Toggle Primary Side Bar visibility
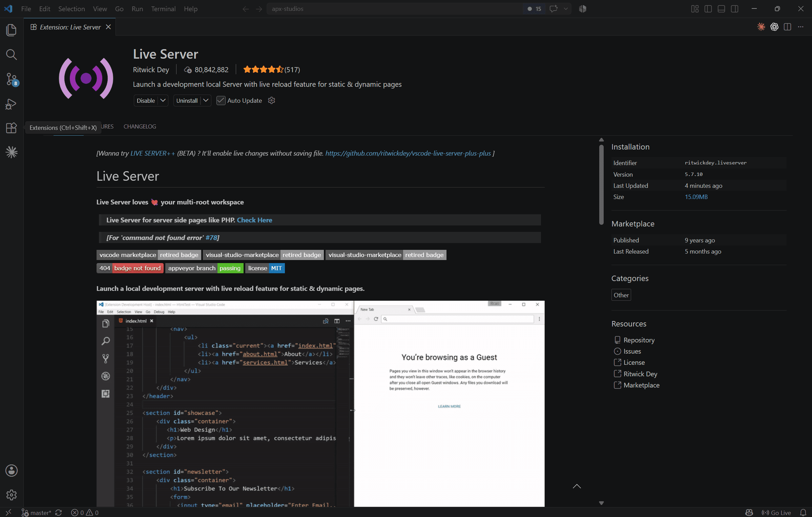The height and width of the screenshot is (517, 812). pyautogui.click(x=708, y=9)
